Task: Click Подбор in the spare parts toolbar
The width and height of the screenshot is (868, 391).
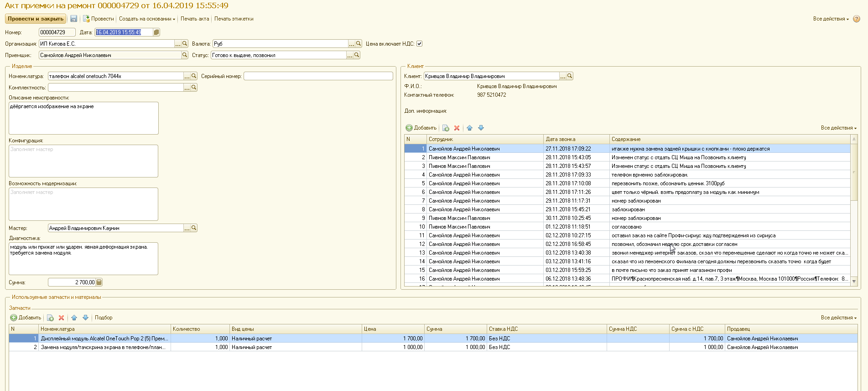Action: 104,318
